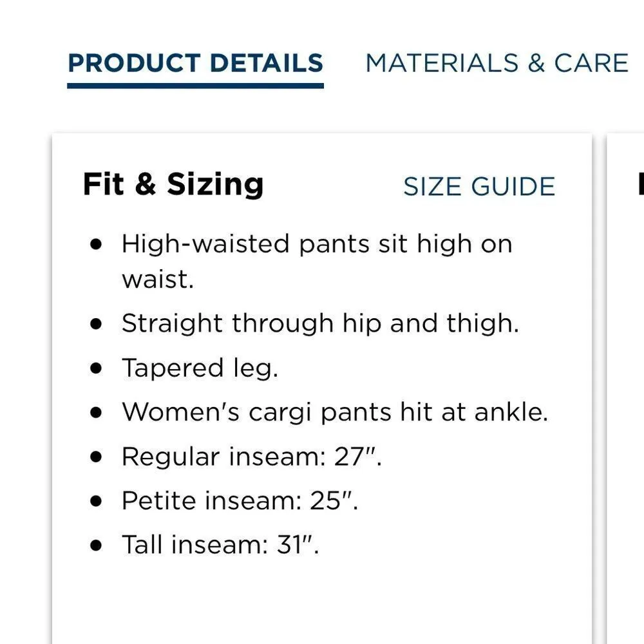Click the underline beneath PRODUCT DETAILS
Image resolution: width=644 pixels, height=644 pixels.
[196, 84]
